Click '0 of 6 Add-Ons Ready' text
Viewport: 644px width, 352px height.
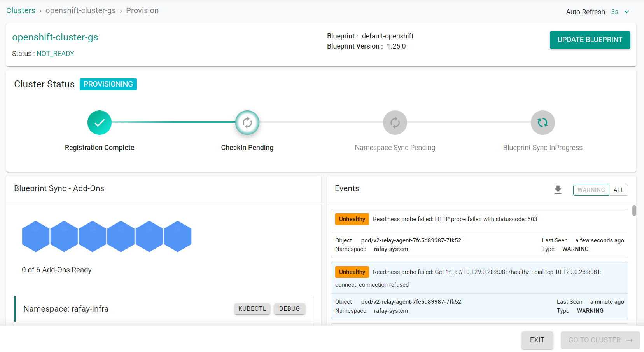[x=57, y=270]
